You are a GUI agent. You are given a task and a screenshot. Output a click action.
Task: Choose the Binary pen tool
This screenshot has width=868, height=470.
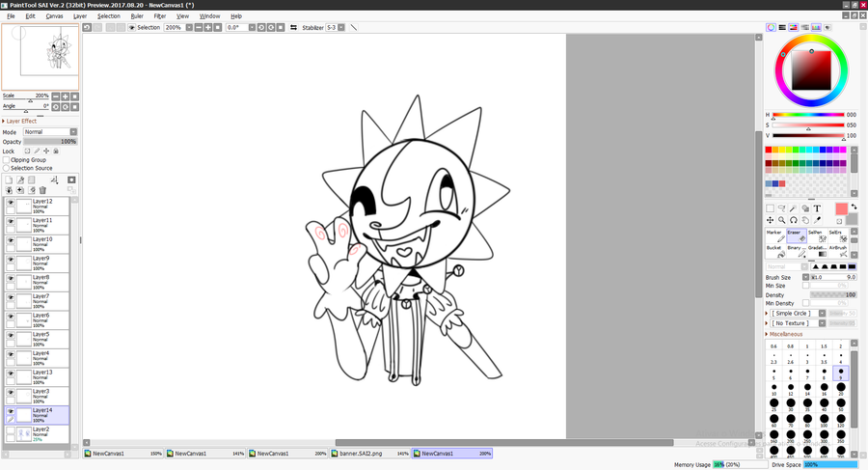pos(797,251)
